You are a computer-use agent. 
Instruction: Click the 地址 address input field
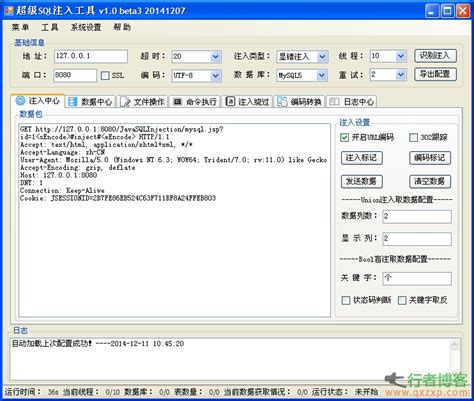click(91, 56)
